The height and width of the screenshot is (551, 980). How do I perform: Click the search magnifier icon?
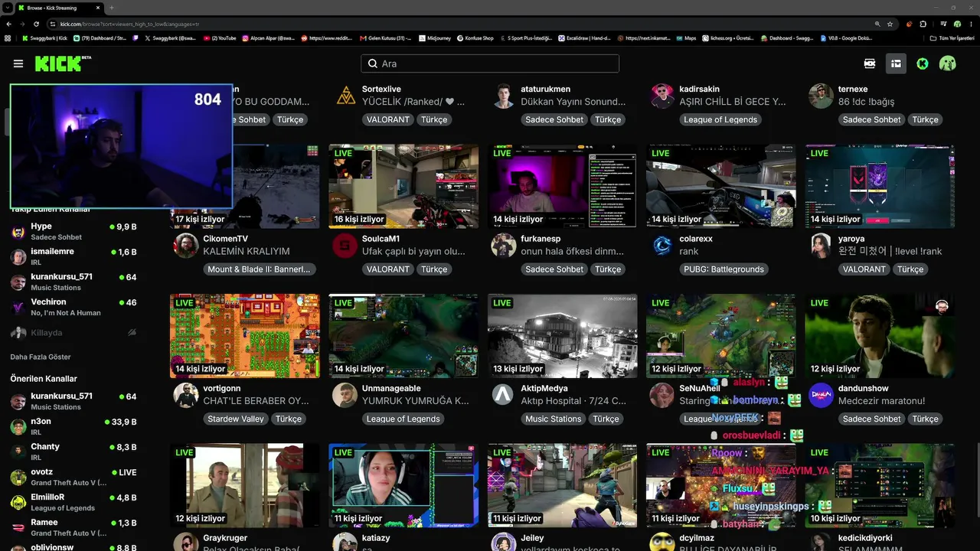pos(373,64)
